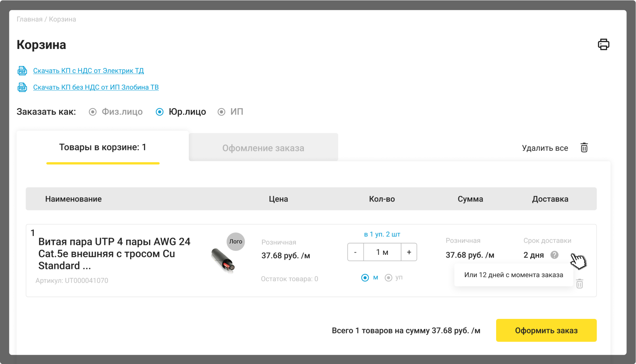Click PDF icon for KP без НДС
636x364 pixels.
pyautogui.click(x=22, y=87)
